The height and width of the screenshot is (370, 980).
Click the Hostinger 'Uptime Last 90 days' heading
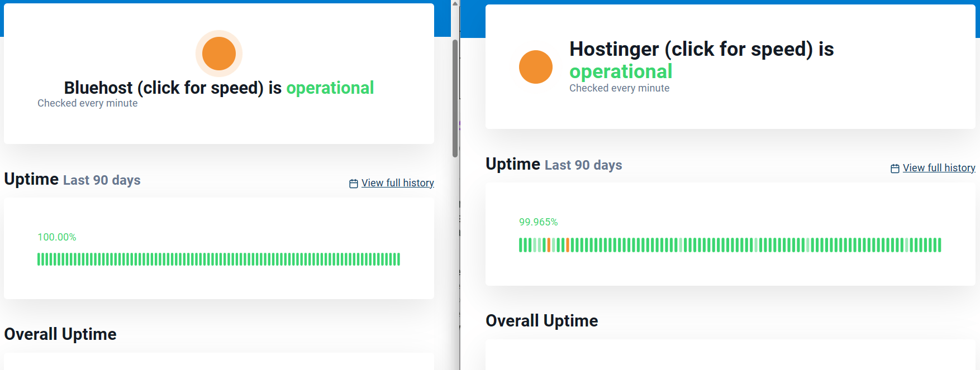coord(554,165)
